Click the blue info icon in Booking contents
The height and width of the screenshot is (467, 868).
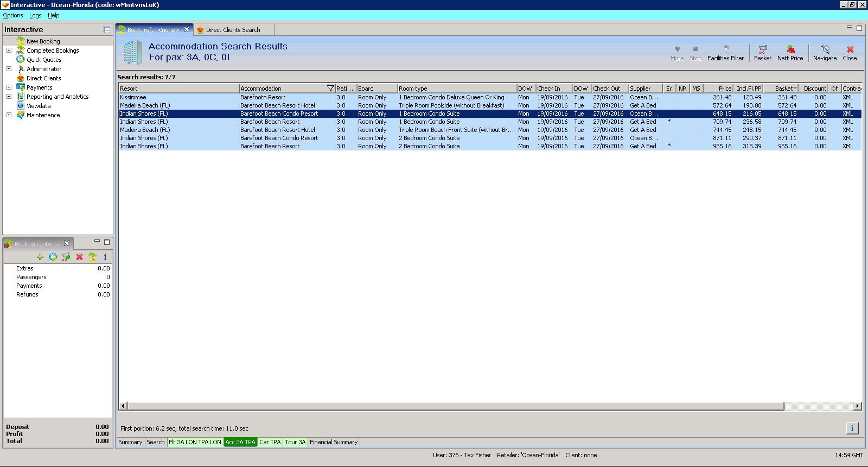tap(105, 257)
